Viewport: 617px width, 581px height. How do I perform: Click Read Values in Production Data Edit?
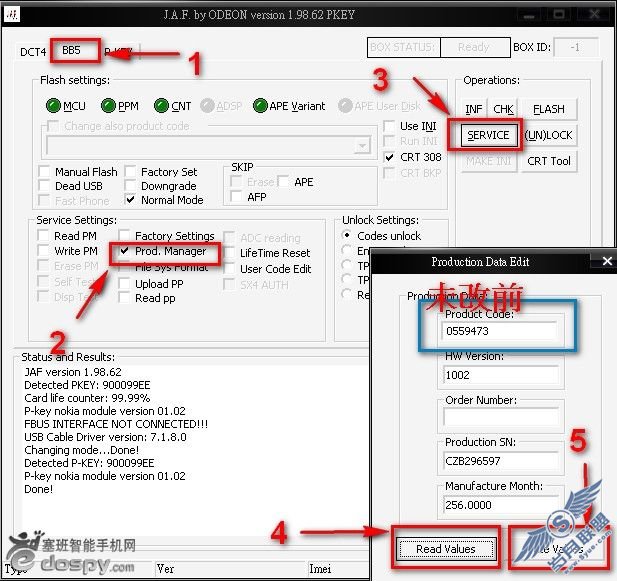446,549
